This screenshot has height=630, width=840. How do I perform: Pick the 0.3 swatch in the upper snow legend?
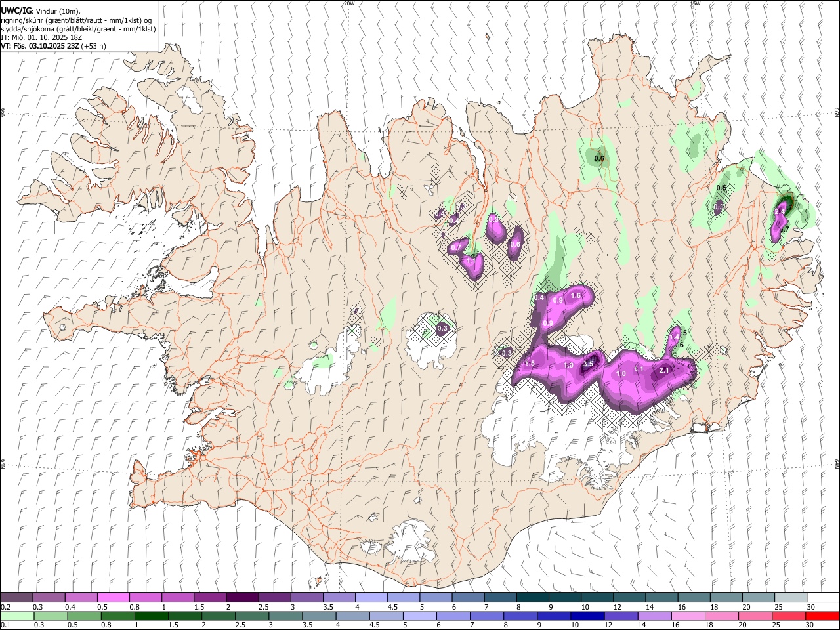(49, 597)
